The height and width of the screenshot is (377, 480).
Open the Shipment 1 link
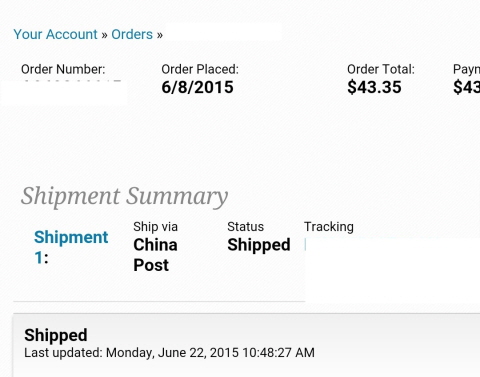point(71,247)
